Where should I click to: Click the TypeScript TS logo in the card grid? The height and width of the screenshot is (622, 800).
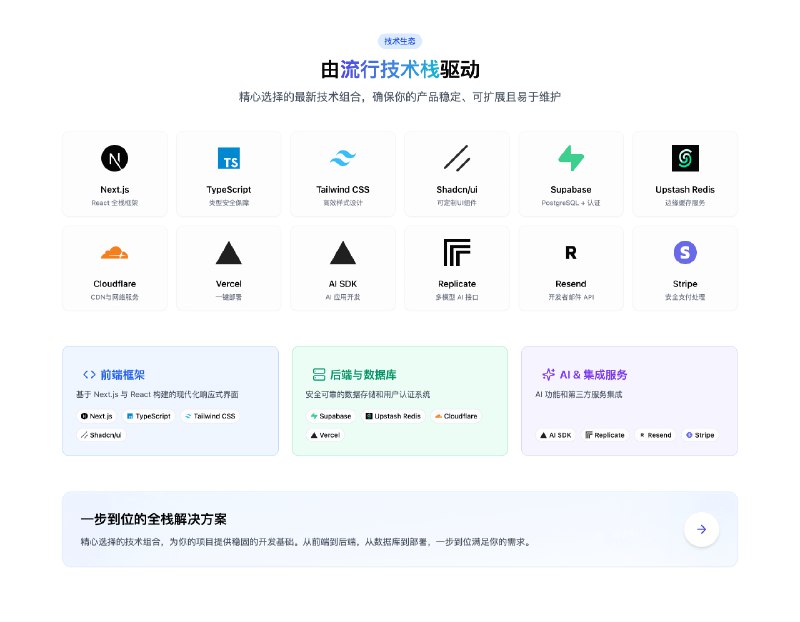click(x=229, y=158)
